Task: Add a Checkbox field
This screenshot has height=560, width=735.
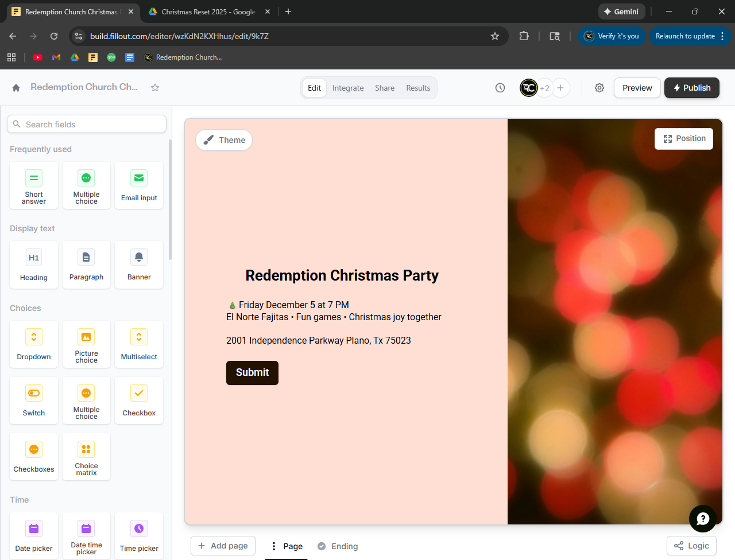Action: coord(139,400)
